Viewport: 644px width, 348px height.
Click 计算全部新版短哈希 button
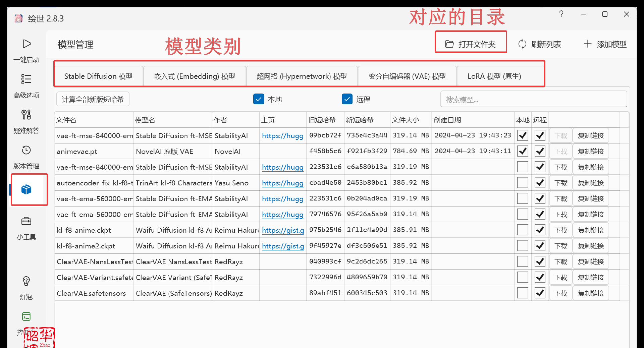(93, 99)
